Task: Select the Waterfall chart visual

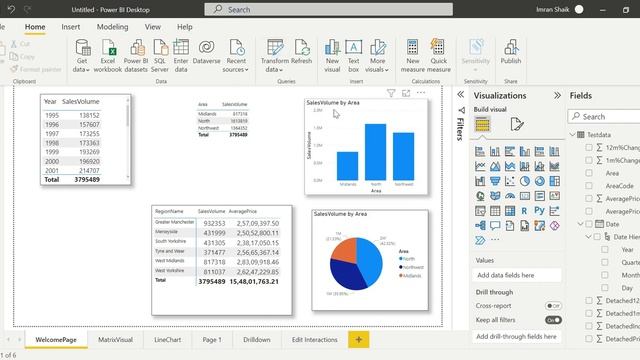Action: (480, 181)
